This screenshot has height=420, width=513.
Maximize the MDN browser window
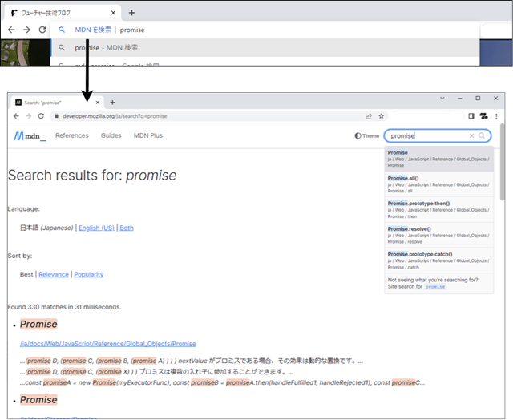[x=478, y=98]
